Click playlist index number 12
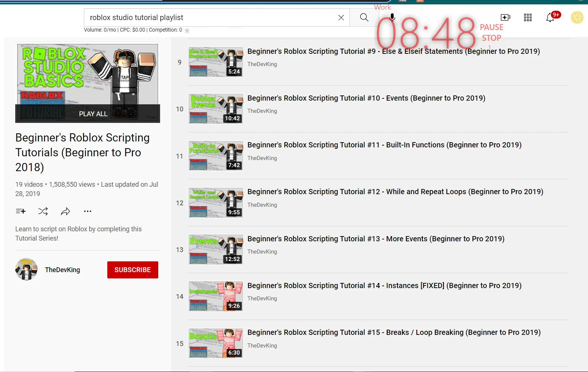This screenshot has height=372, width=588. tap(180, 203)
